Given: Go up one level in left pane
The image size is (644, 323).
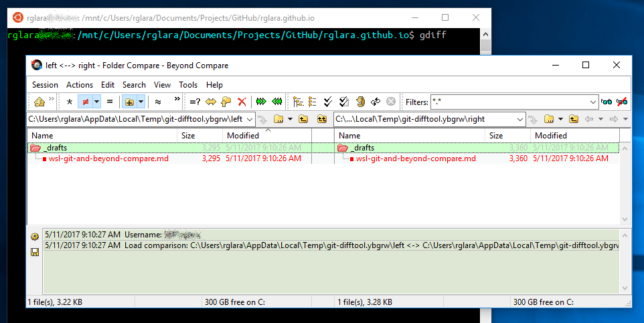Looking at the screenshot, I should 303,119.
